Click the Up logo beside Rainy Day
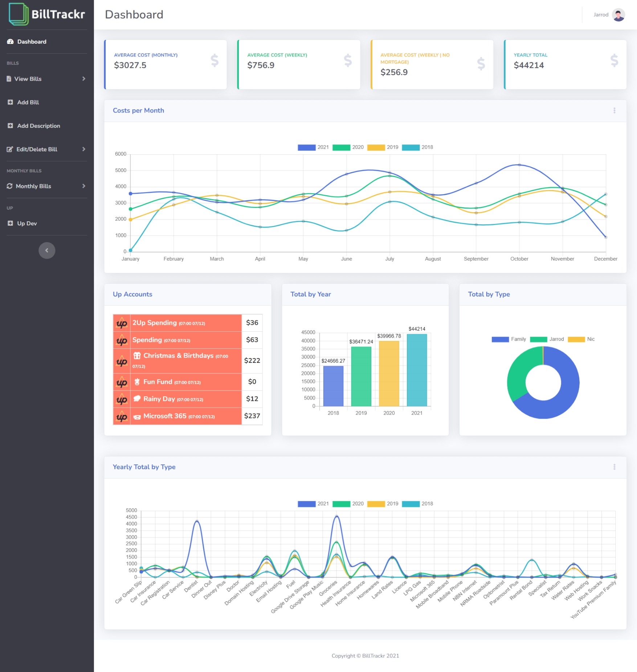Image resolution: width=637 pixels, height=672 pixels. [122, 399]
